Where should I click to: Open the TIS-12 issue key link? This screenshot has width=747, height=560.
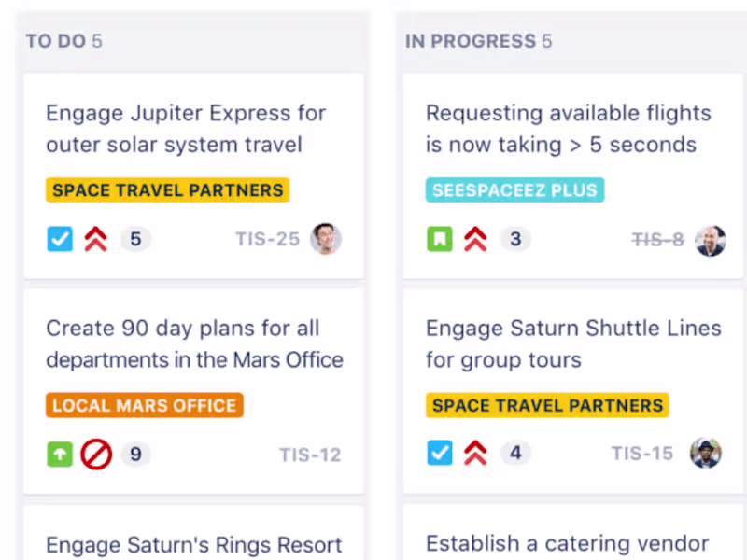click(310, 455)
